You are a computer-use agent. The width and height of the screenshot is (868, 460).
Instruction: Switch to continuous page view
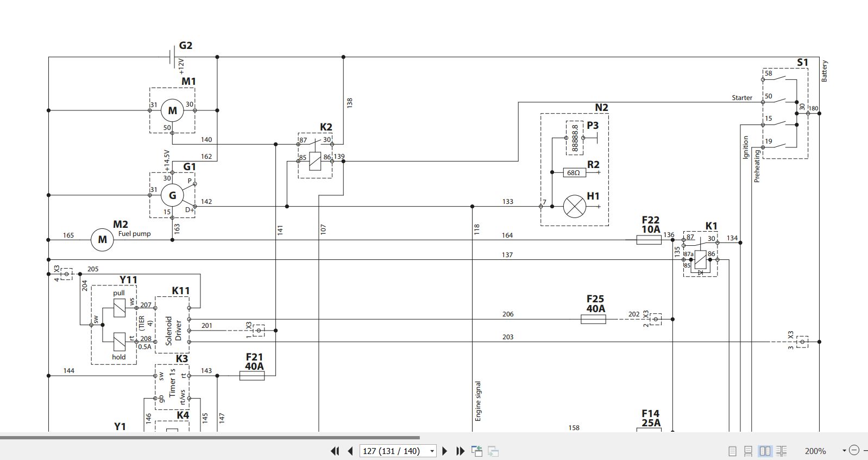(x=748, y=451)
